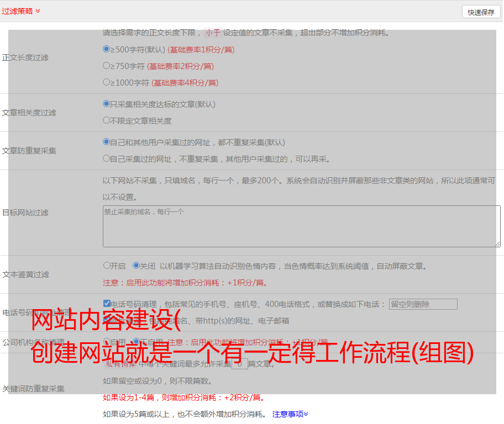Grab the domain textarea resize handle
Viewport: 504px width, 424px height.
(497, 244)
